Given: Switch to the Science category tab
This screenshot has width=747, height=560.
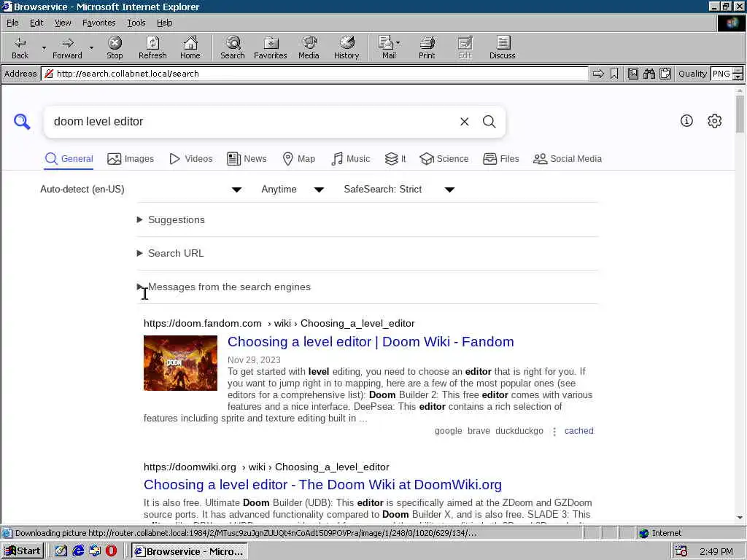Looking at the screenshot, I should (444, 159).
